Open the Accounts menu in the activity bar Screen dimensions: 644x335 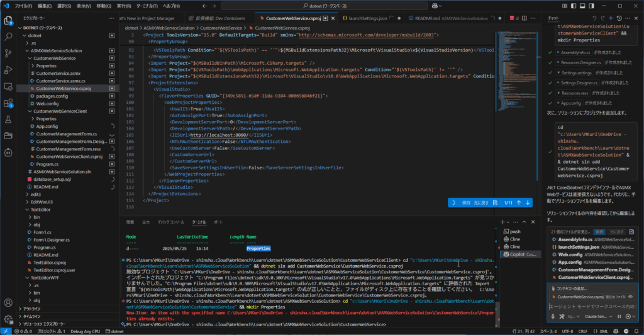click(8, 303)
